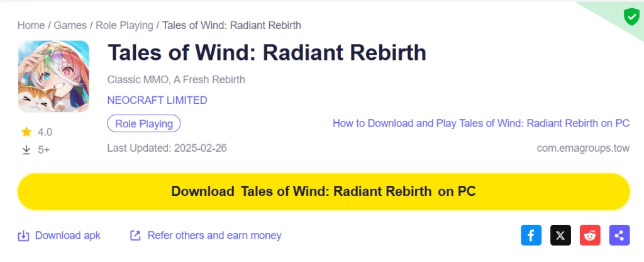Click the downloads count arrow icon
This screenshot has height=262, width=644.
click(26, 150)
